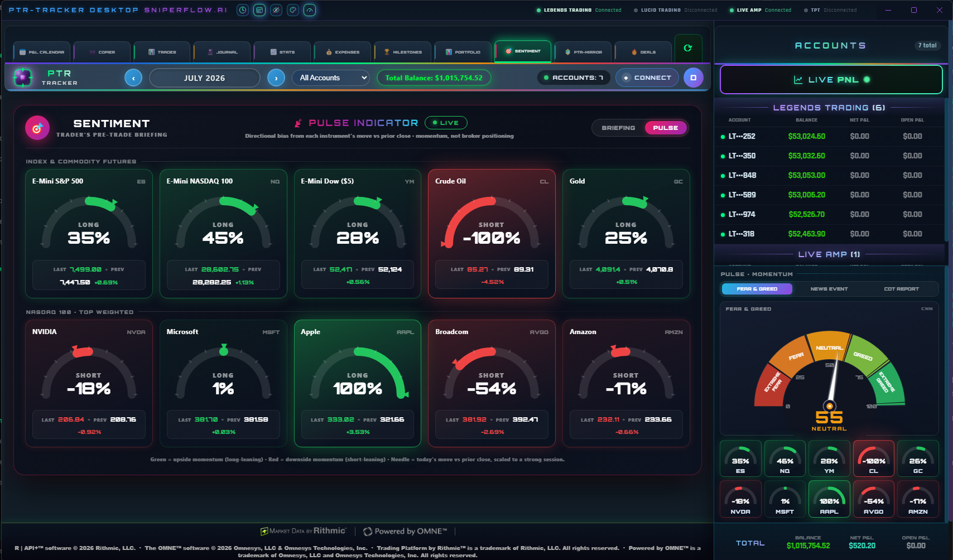Go to the next month arrow
Image resolution: width=953 pixels, height=560 pixels.
pyautogui.click(x=276, y=78)
